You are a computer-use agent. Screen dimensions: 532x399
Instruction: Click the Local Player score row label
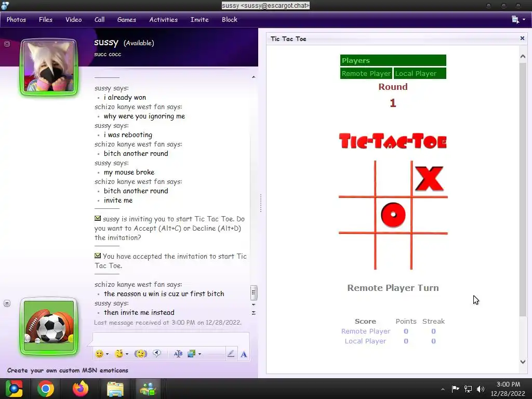pyautogui.click(x=365, y=341)
